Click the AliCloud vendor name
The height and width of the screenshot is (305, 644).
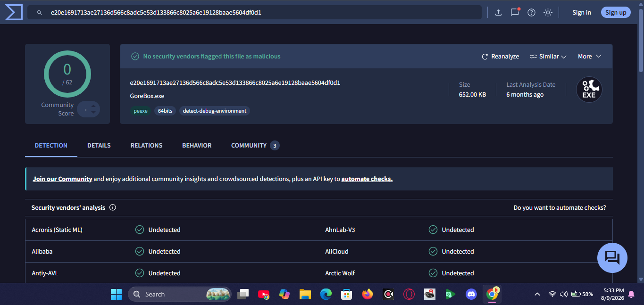(337, 252)
